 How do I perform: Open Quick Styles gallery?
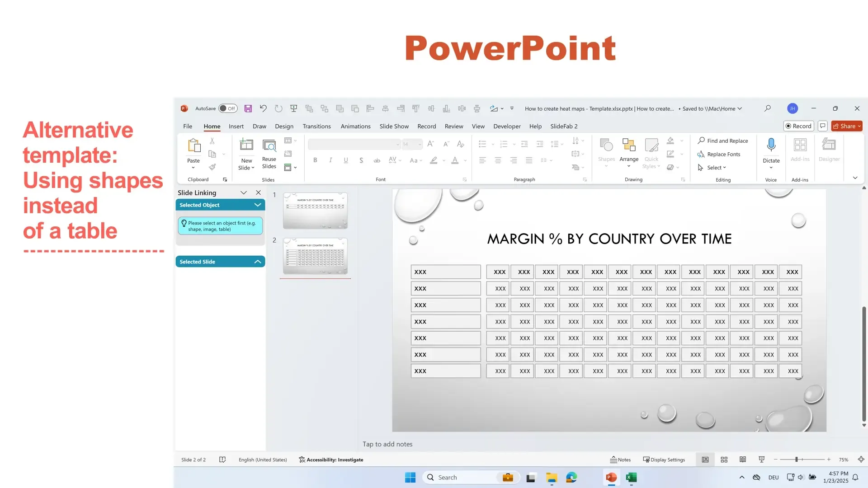(651, 153)
